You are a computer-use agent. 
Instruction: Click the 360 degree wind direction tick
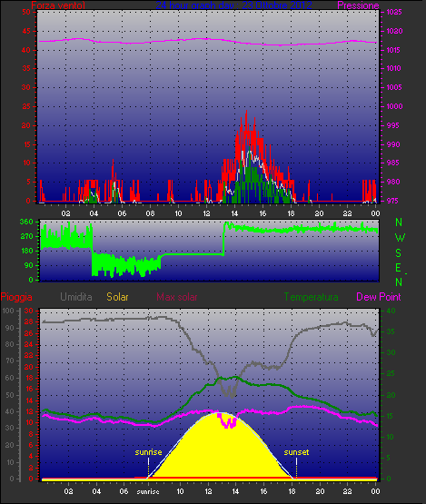click(x=26, y=222)
